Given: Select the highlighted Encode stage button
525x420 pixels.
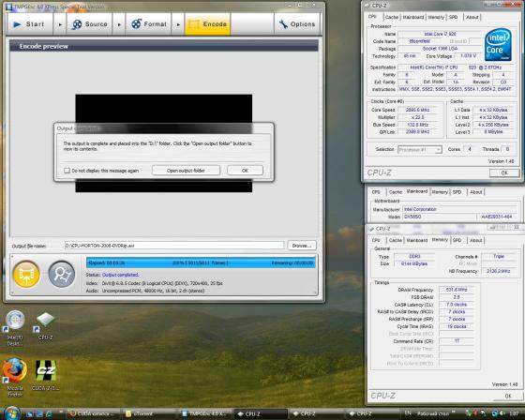Looking at the screenshot, I should (x=207, y=24).
